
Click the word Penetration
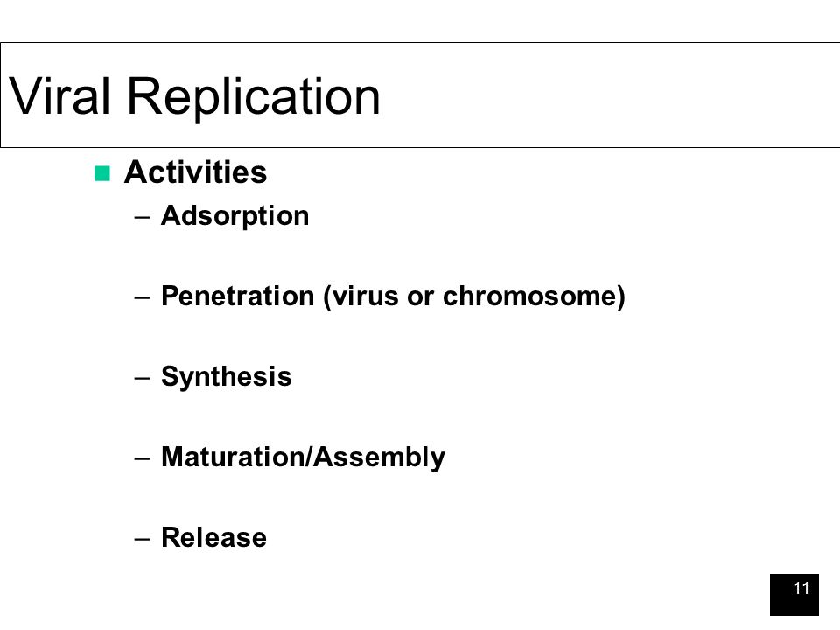pyautogui.click(x=238, y=296)
